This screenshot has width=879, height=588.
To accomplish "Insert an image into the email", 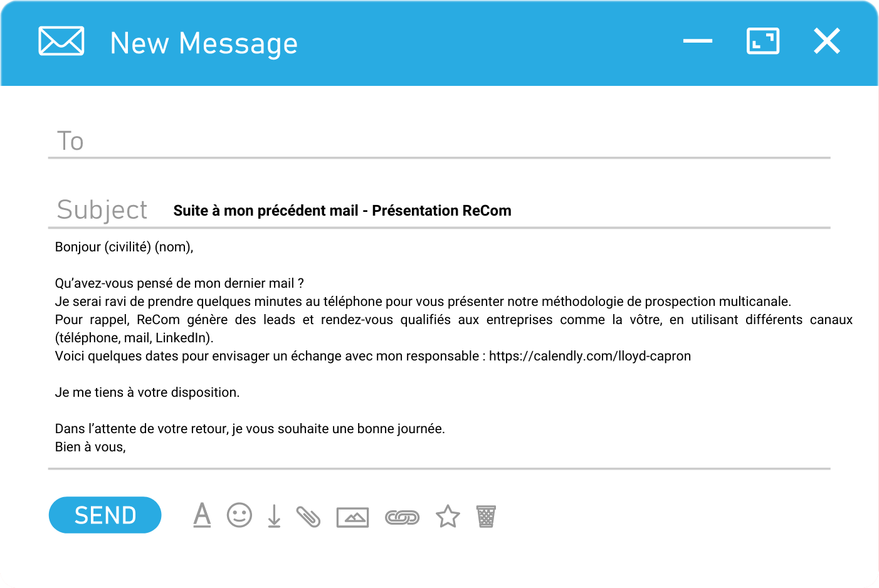I will pos(352,516).
